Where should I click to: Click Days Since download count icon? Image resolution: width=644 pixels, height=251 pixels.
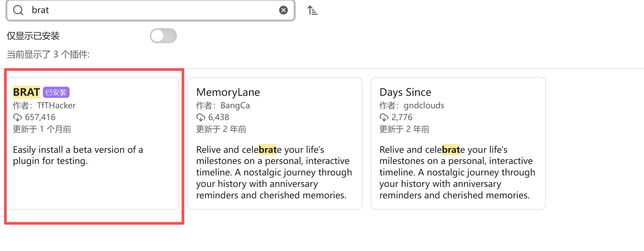pyautogui.click(x=384, y=117)
